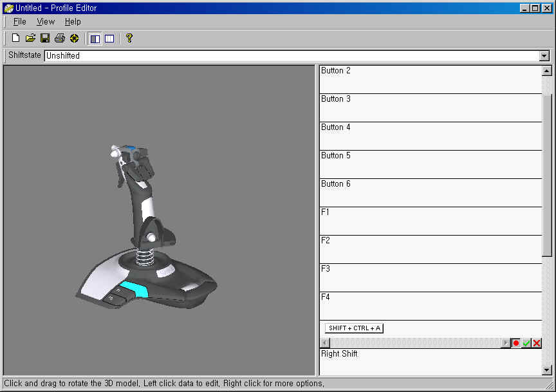Click the SHIFT + CTRL + A keystroke box

[354, 328]
